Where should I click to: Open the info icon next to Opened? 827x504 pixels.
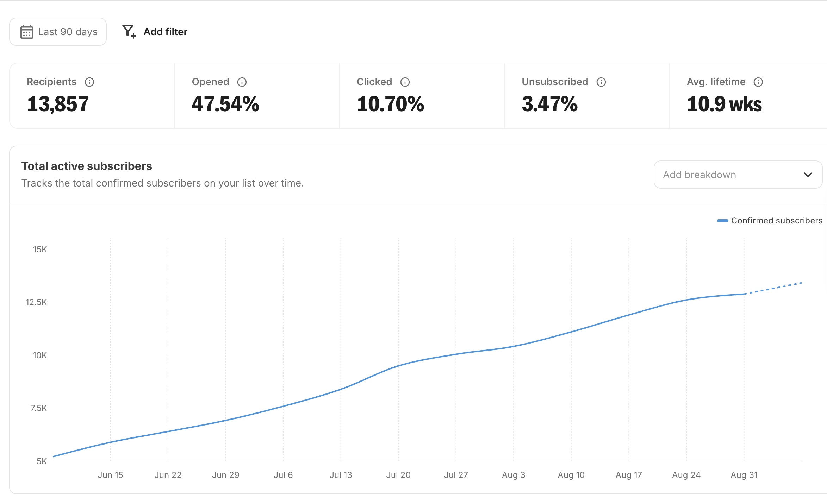[x=242, y=82]
